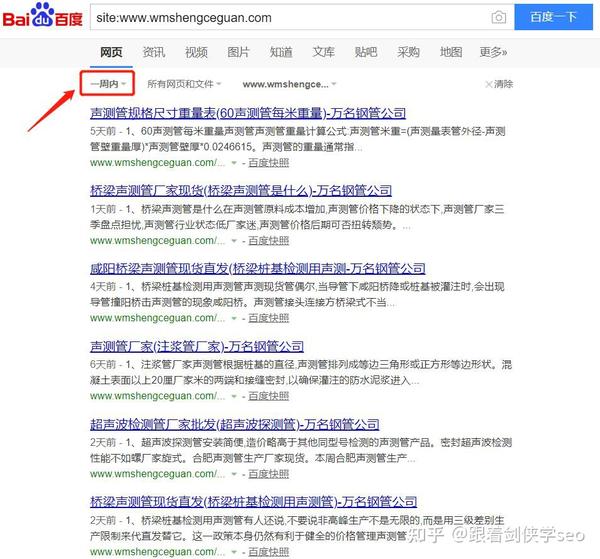Open camera image search icon
This screenshot has height=559, width=600.
tap(498, 17)
